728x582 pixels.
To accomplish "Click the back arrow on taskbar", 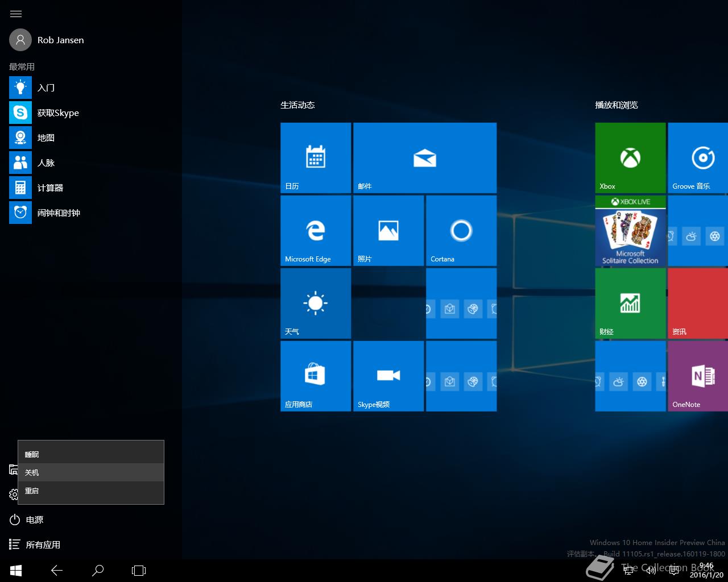I will pos(57,570).
